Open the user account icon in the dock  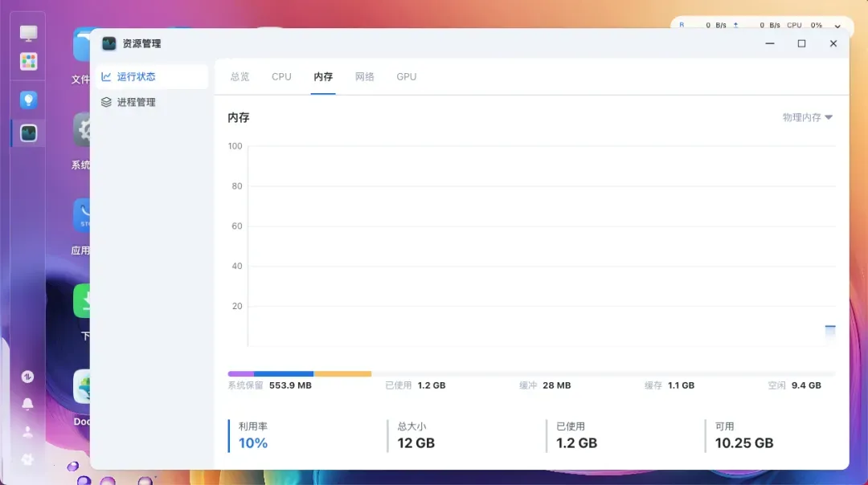pyautogui.click(x=28, y=432)
